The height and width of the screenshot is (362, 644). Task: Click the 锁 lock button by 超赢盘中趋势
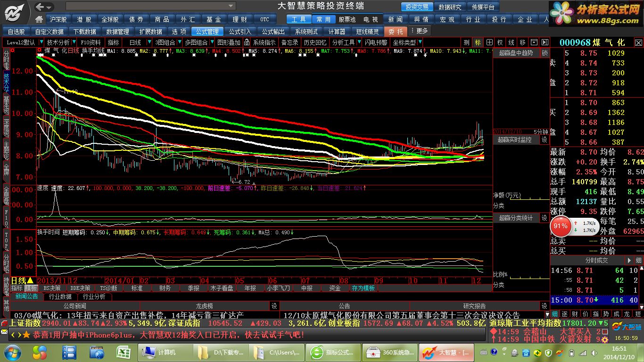coord(545,53)
